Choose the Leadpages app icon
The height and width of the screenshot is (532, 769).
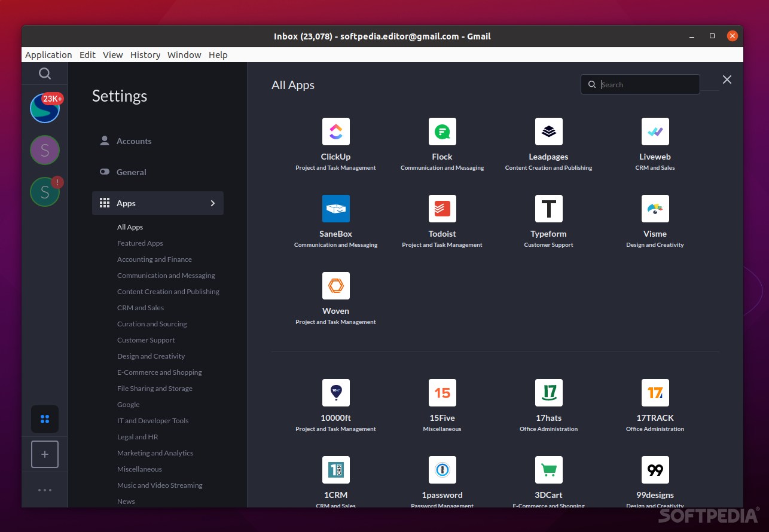pos(549,132)
